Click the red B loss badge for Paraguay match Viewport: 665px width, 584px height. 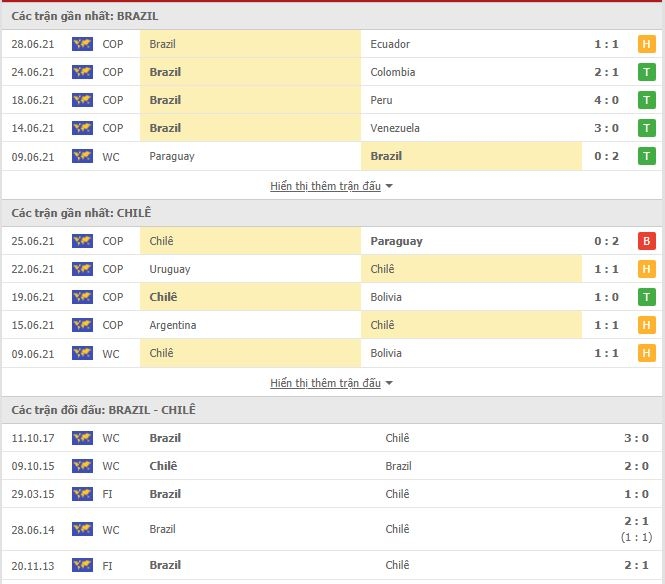click(x=646, y=241)
